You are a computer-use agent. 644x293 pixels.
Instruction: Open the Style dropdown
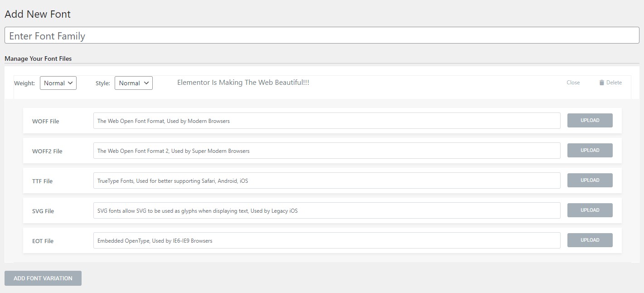tap(133, 83)
